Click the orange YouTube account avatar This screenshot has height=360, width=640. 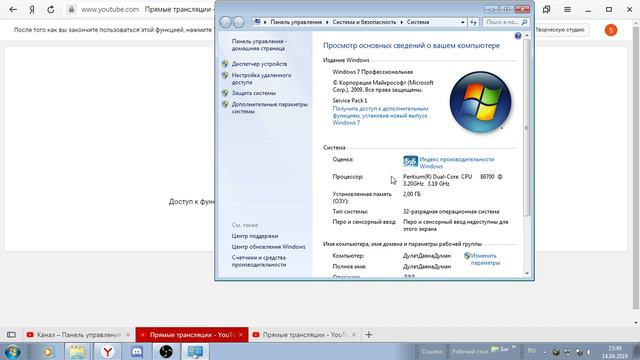611,30
